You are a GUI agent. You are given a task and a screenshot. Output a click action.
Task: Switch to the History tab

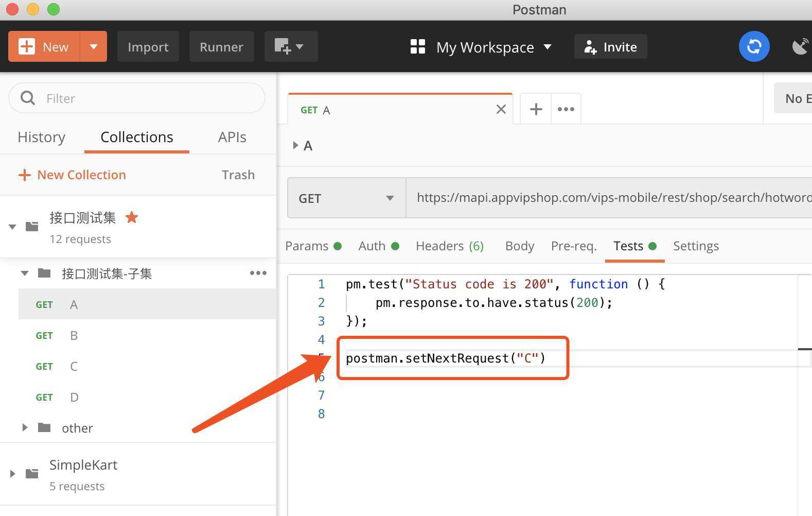tap(41, 137)
